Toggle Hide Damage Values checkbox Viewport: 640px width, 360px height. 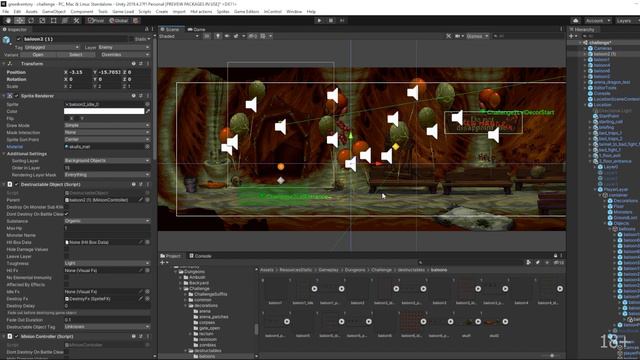click(x=67, y=249)
